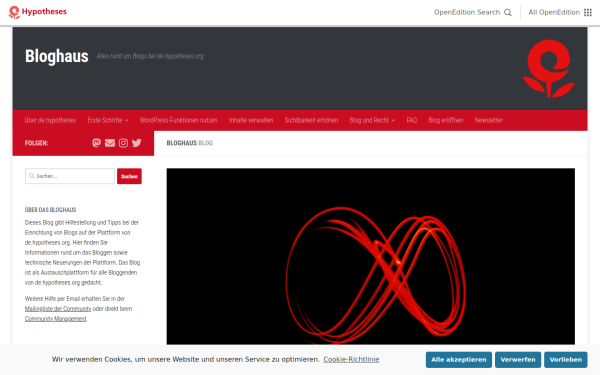
Task: Select Inhalte verwalten menu item
Action: coord(251,120)
